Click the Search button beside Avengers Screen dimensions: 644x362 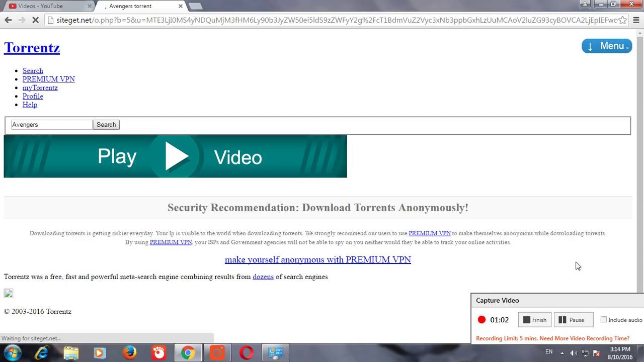point(106,125)
